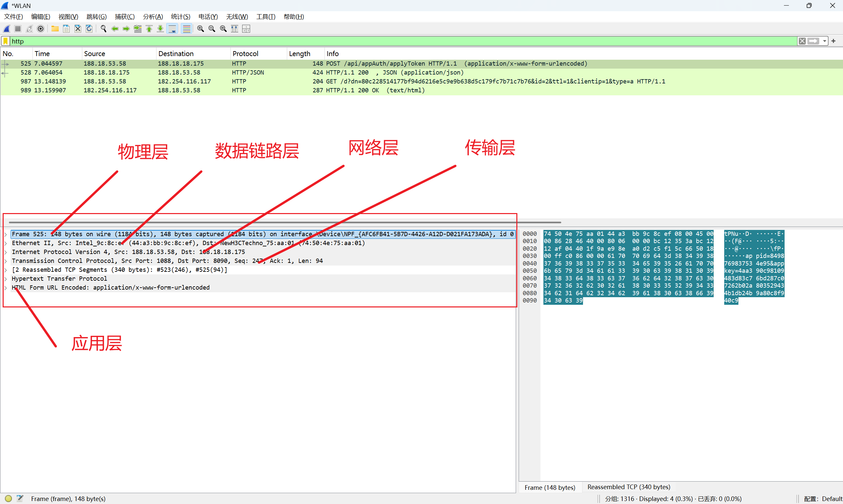
Task: Go back in packet history
Action: click(115, 29)
